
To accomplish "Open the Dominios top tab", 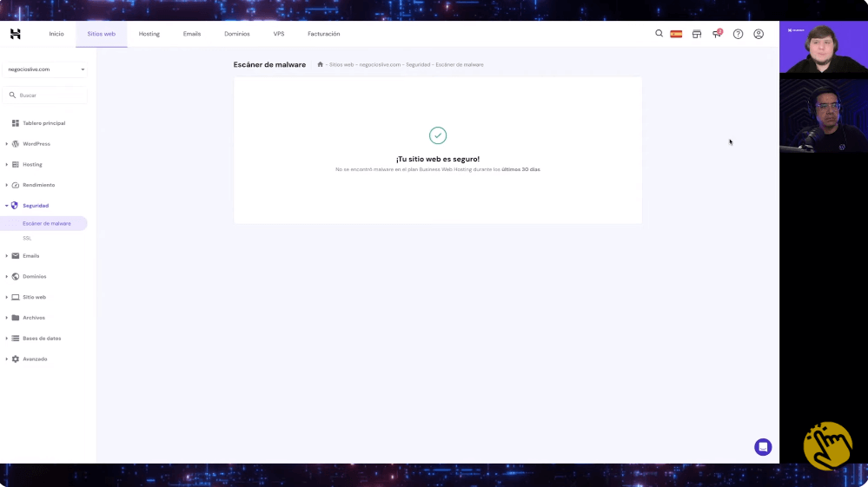I will pyautogui.click(x=237, y=34).
